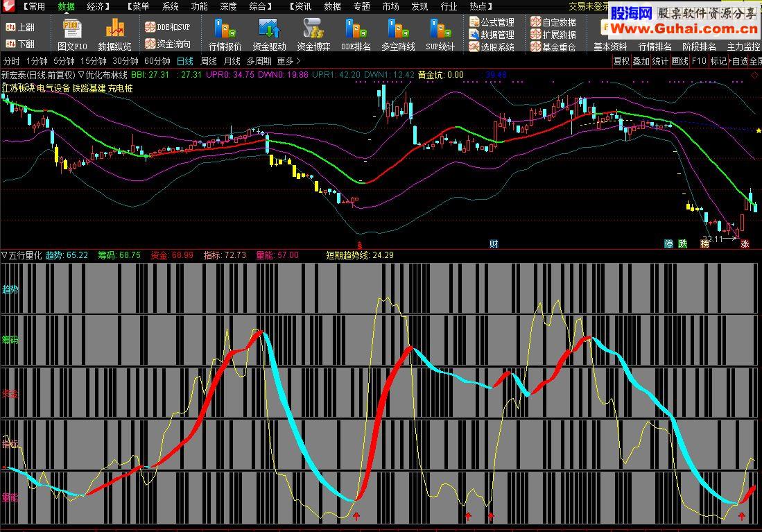Page up with 上翻 button
762x532 pixels.
(x=20, y=27)
